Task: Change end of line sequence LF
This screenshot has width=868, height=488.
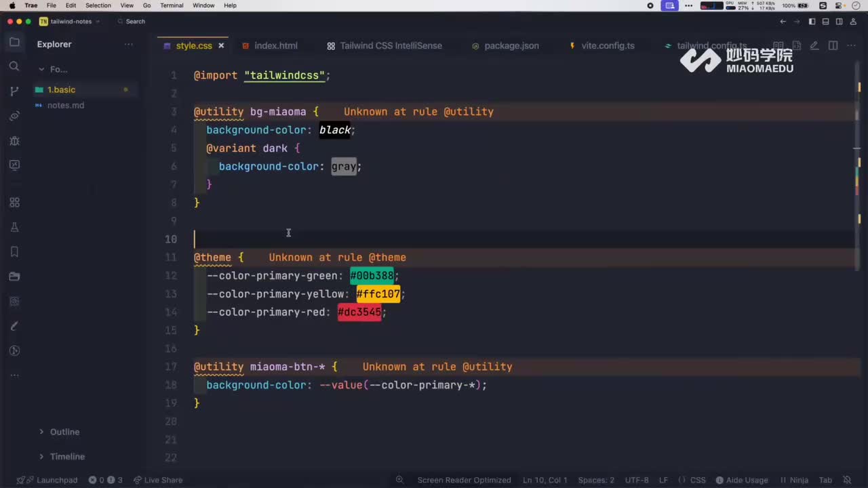Action: tap(663, 480)
